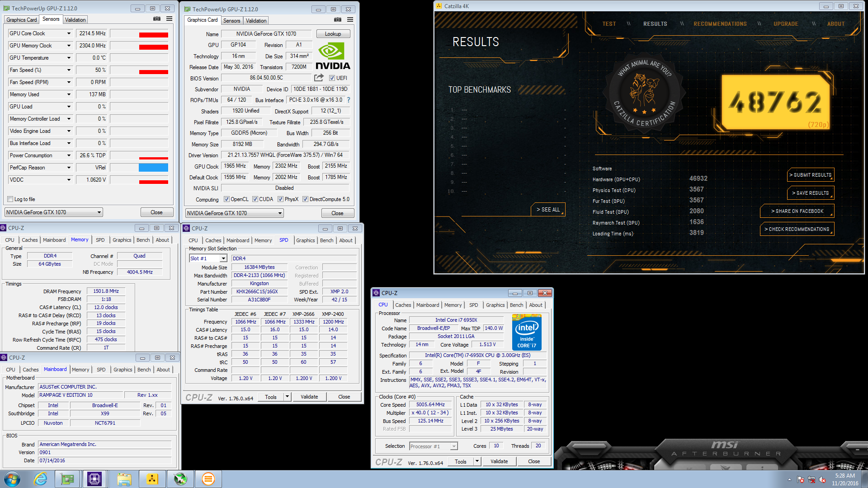Click the bus interface question mark icon
868x488 pixels.
click(349, 100)
